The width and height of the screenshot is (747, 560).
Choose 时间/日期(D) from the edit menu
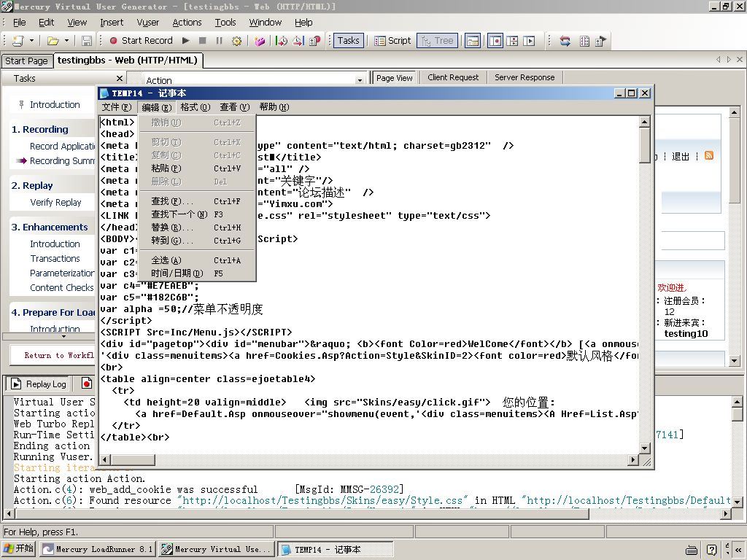pyautogui.click(x=197, y=273)
